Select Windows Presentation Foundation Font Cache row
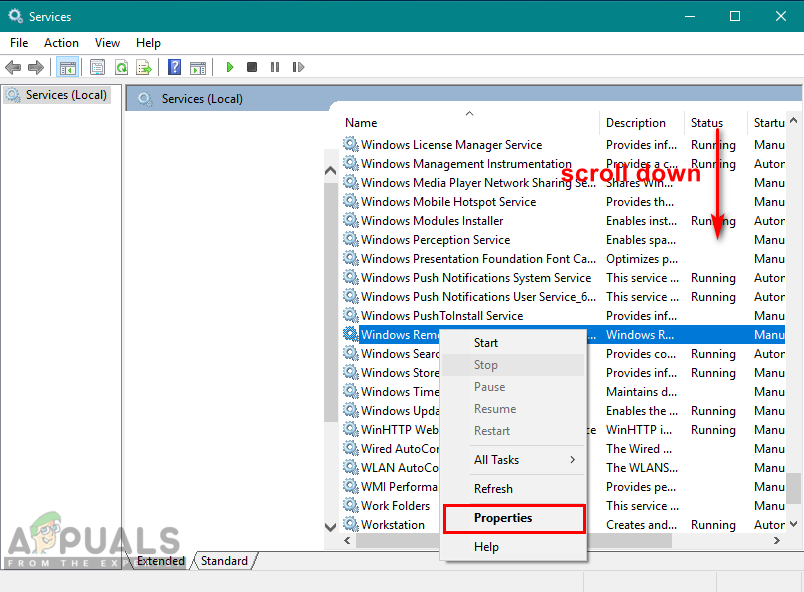The width and height of the screenshot is (804, 592). pos(563,258)
